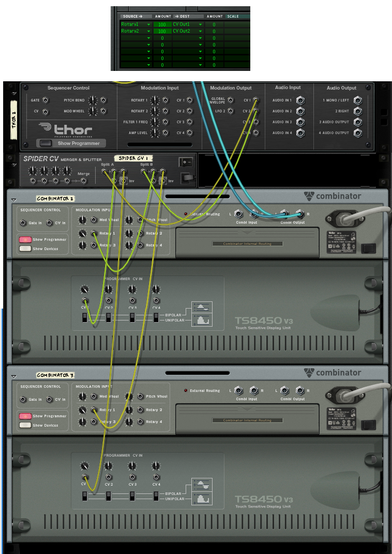Click CV 3 jack on TS8450 under Combinator 2
392x554 pixels.
click(x=132, y=301)
